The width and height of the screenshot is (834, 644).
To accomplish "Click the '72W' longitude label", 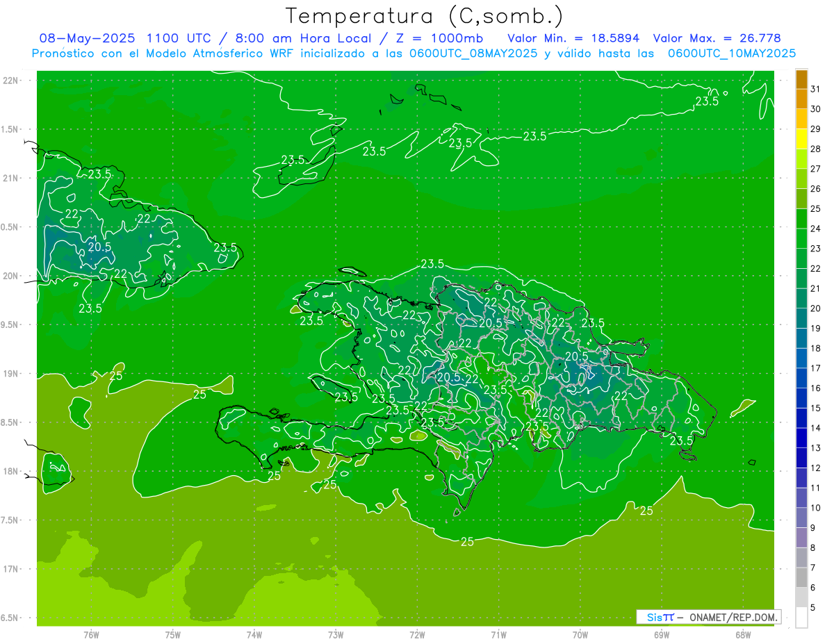I will tap(417, 634).
